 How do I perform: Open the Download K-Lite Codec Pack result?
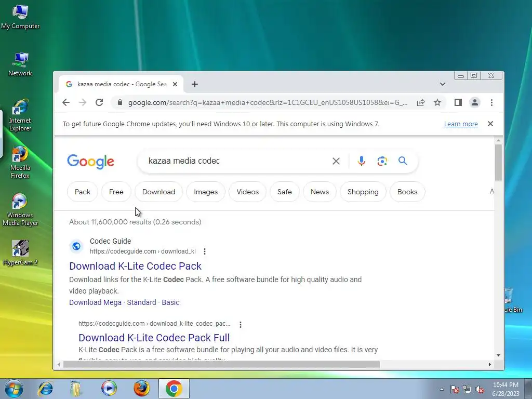coord(136,266)
